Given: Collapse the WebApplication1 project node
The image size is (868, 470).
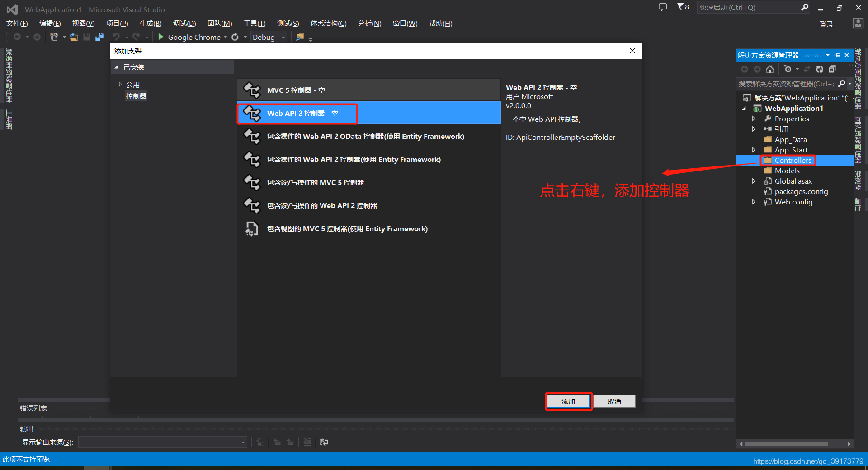Looking at the screenshot, I should [x=744, y=109].
